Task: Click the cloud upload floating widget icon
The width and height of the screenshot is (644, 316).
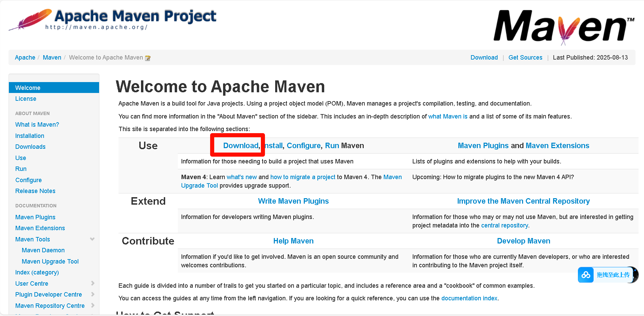Action: 586,275
